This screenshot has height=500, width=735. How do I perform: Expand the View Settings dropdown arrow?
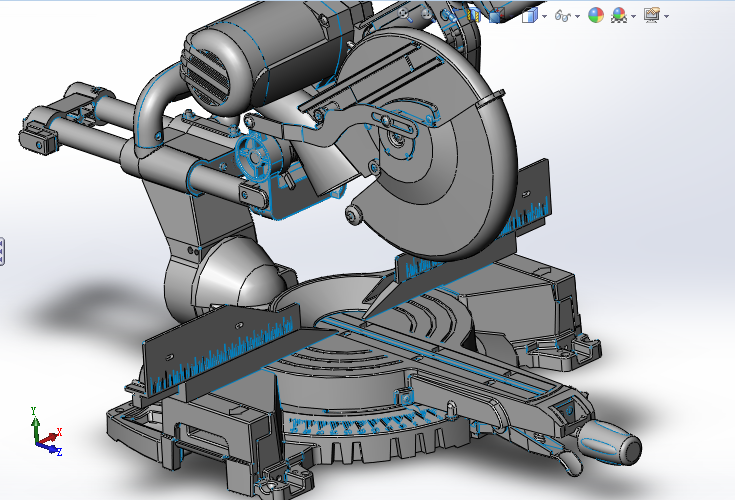point(667,16)
